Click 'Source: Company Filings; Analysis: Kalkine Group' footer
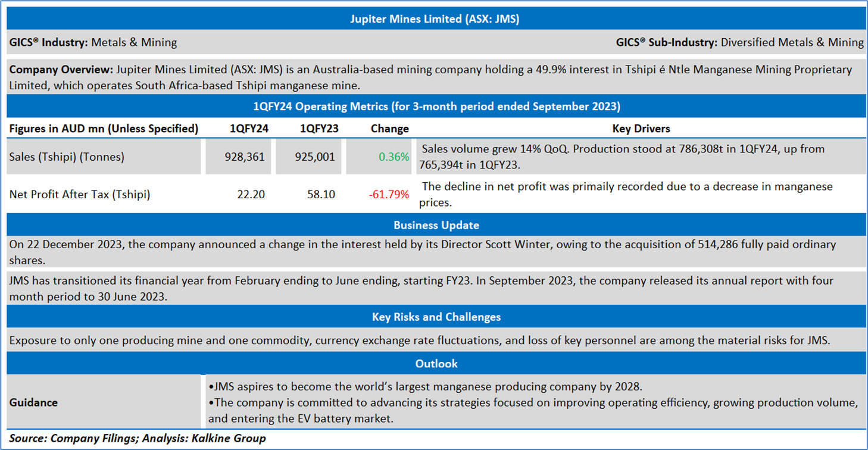 pos(138,439)
